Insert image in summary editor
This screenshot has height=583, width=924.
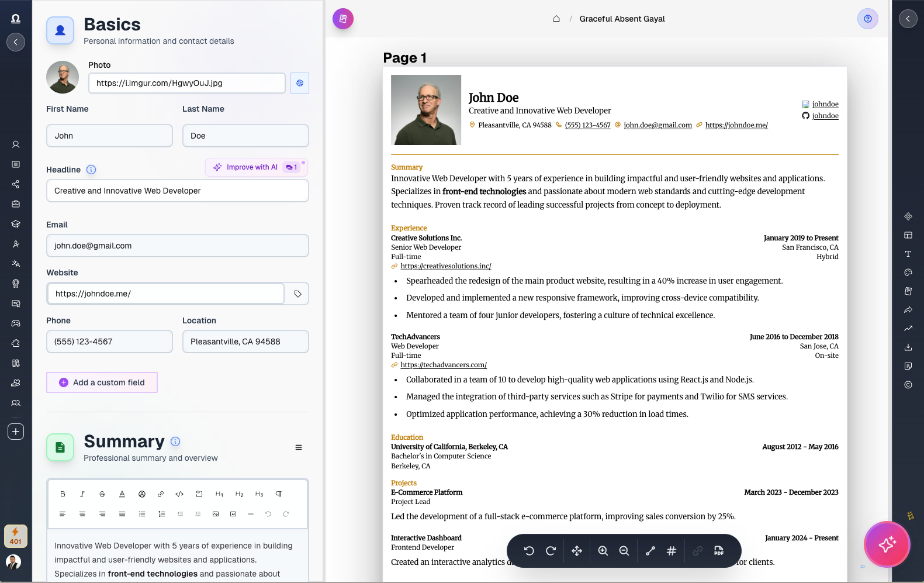click(x=216, y=514)
